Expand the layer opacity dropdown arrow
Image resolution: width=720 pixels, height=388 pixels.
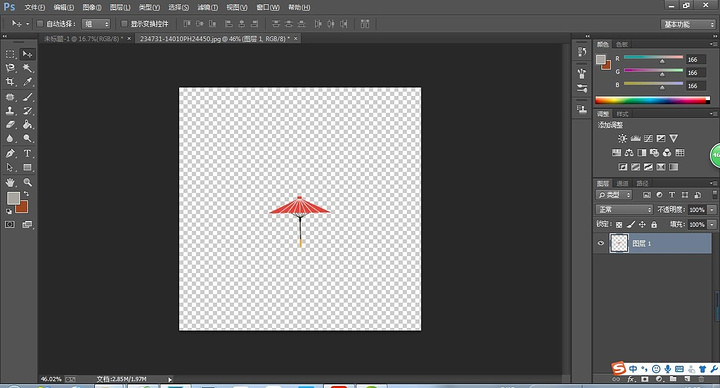712,209
